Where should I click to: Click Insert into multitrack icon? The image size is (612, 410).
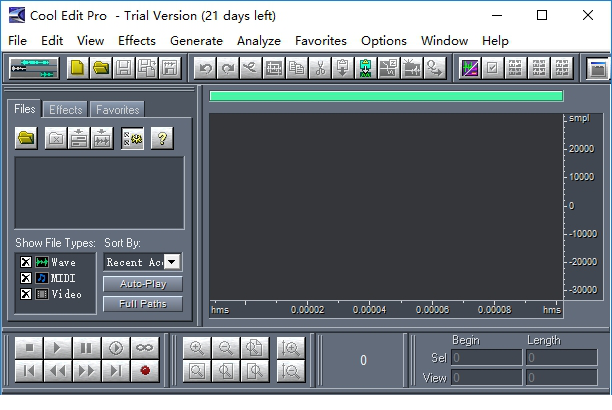[x=79, y=138]
